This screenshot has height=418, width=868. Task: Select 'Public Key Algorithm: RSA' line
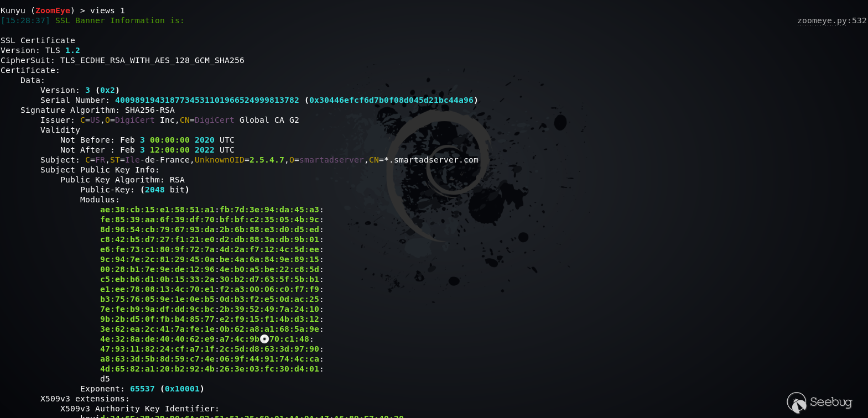[x=122, y=180]
